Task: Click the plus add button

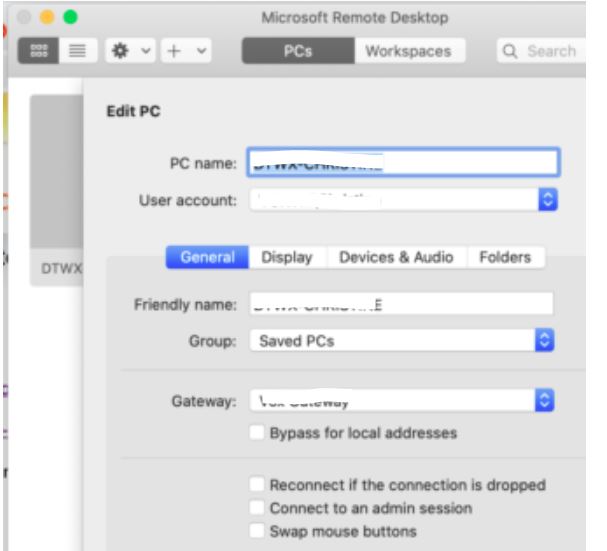Action: (174, 51)
